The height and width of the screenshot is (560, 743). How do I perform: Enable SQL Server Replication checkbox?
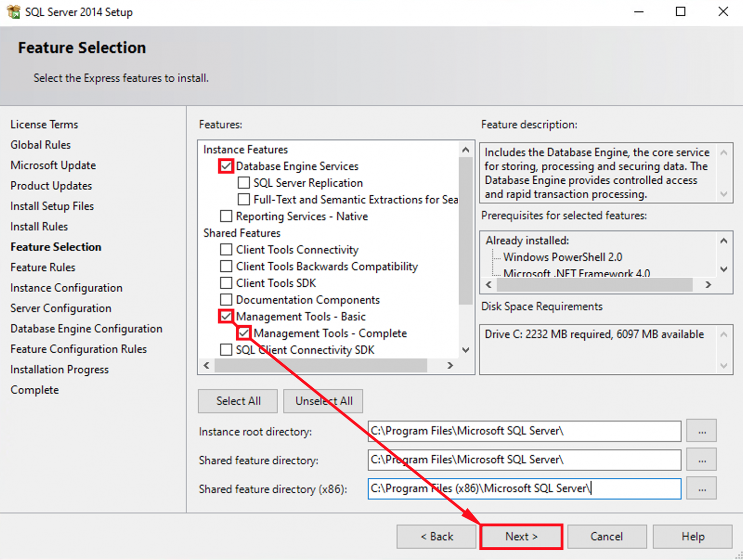[x=244, y=183]
